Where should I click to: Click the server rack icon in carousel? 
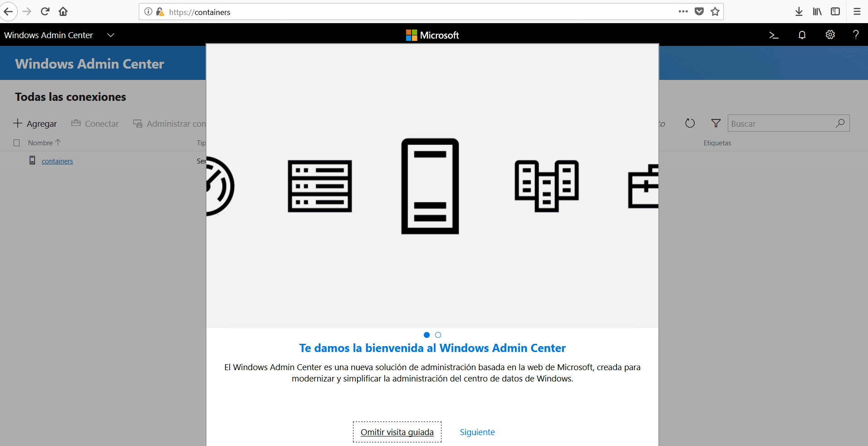click(320, 186)
